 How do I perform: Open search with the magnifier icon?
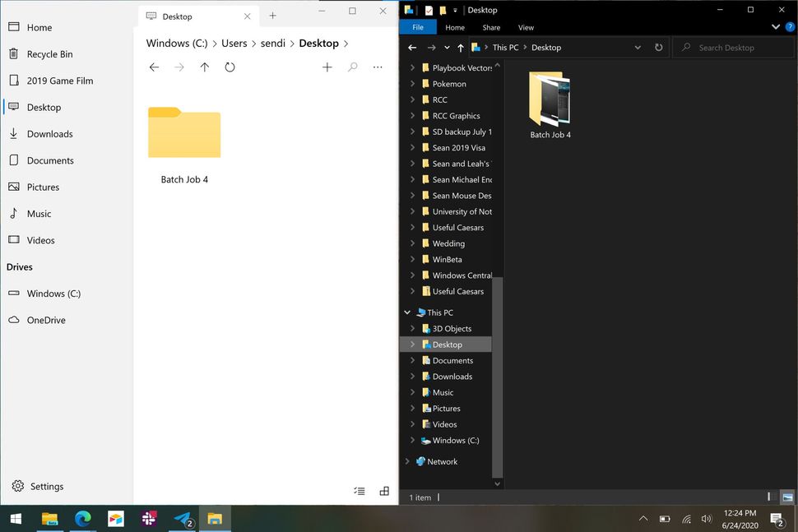pos(352,67)
